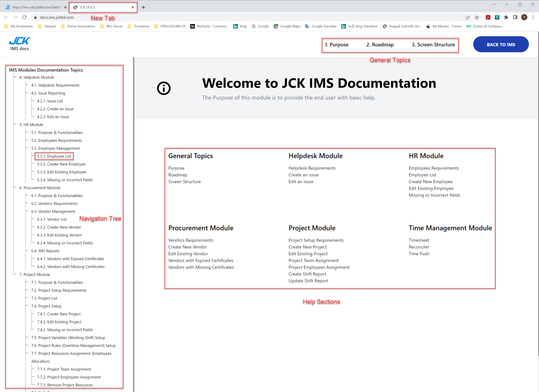This screenshot has height=392, width=539.
Task: Reload the docs page
Action: pyautogui.click(x=24, y=17)
